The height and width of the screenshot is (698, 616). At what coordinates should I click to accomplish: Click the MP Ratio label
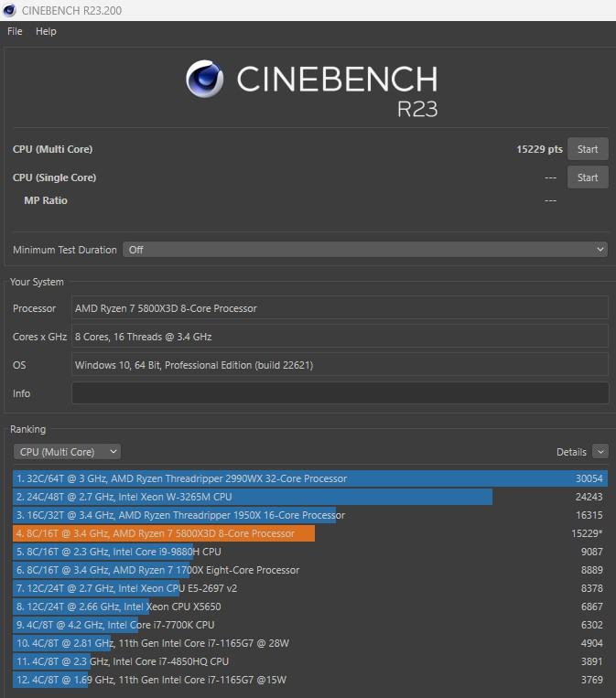click(x=46, y=200)
